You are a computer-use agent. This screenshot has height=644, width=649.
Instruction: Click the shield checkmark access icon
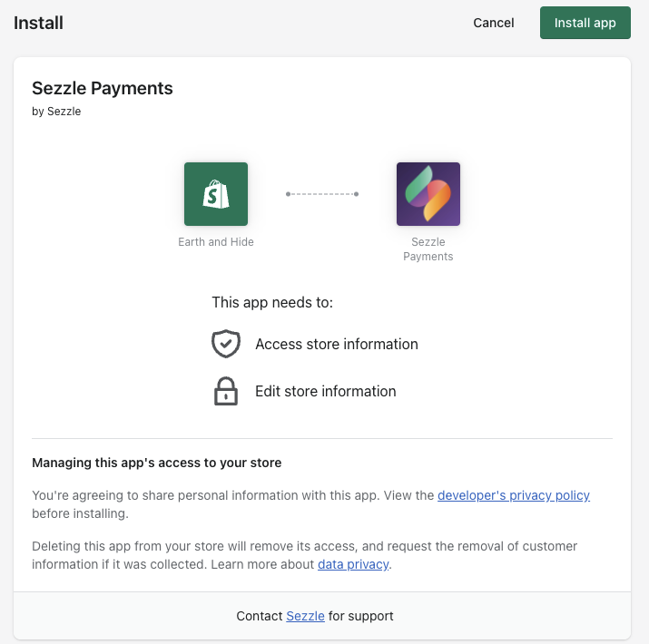(x=226, y=344)
